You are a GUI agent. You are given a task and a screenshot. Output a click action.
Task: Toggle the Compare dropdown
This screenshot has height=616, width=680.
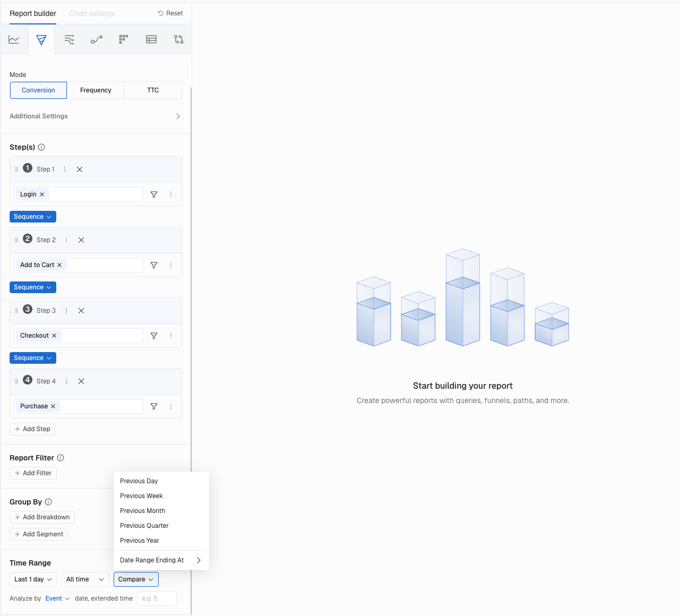click(136, 579)
